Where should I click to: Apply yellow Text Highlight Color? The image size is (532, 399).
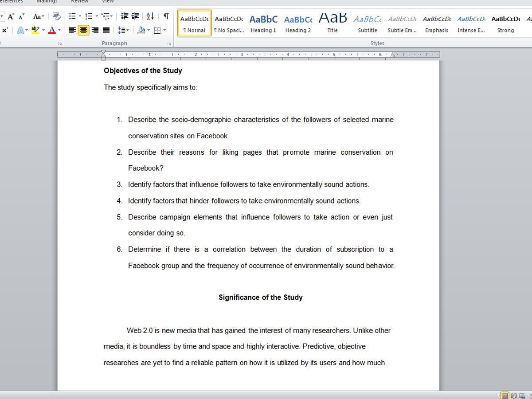35,30
